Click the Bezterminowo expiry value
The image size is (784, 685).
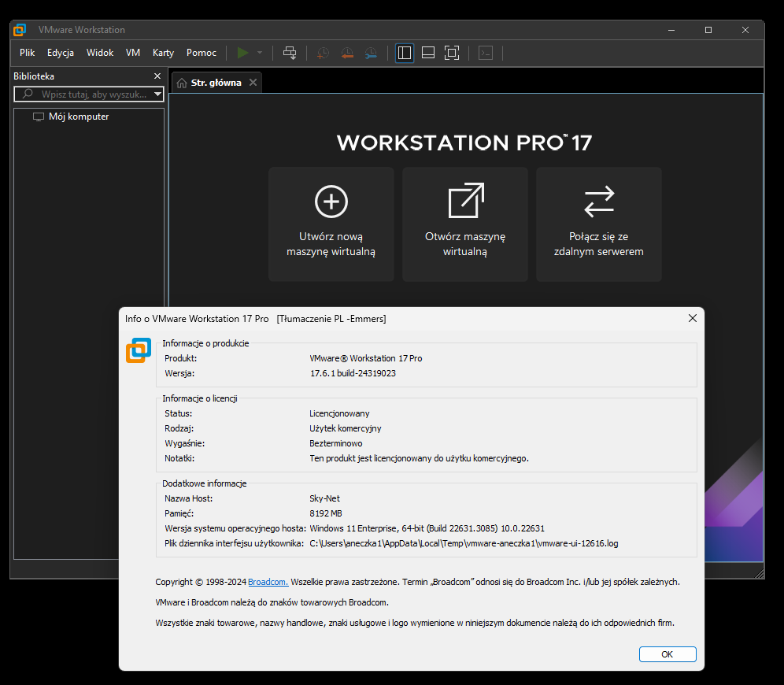pos(336,443)
